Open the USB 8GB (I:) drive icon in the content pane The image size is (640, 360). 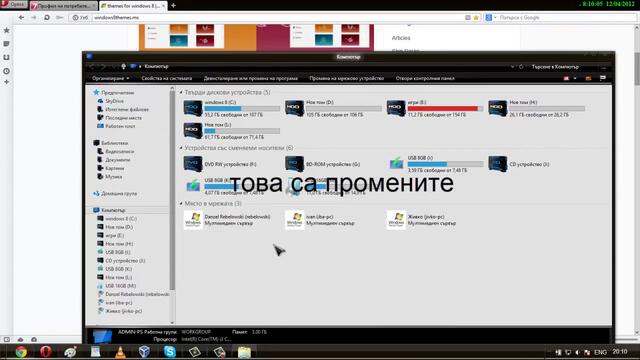396,164
